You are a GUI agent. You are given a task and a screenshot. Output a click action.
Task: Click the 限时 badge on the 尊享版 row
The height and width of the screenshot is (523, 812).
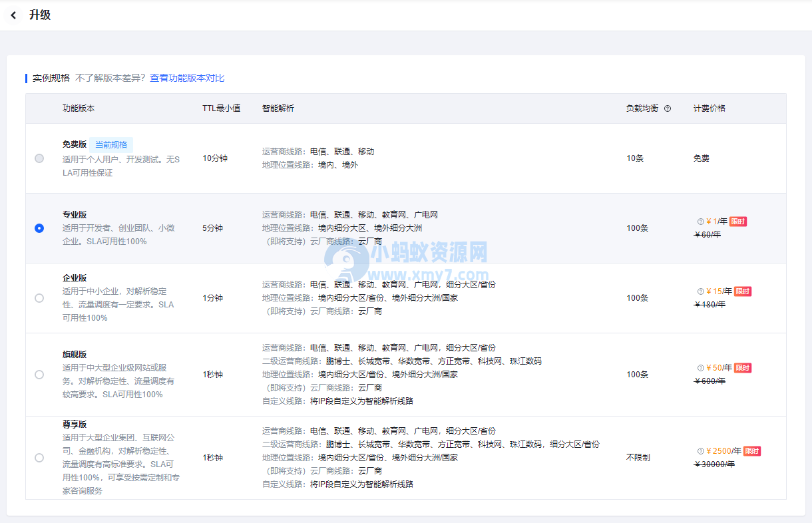tap(752, 451)
